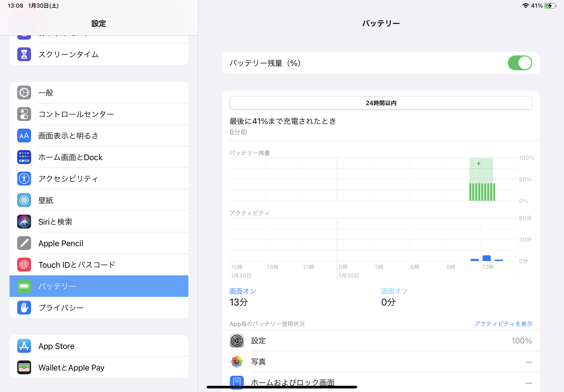Viewport: 564px width, 392px height.
Task: Open Siri と検索 icon
Action: (24, 222)
